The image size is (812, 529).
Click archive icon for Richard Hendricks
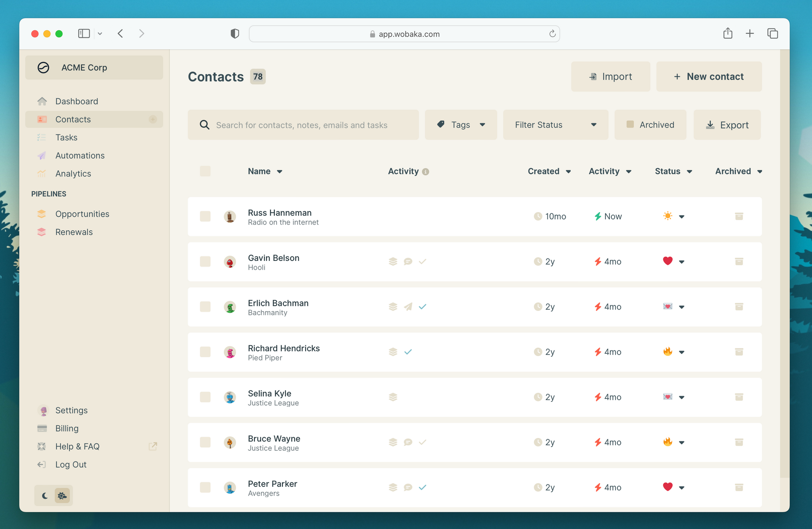739,352
